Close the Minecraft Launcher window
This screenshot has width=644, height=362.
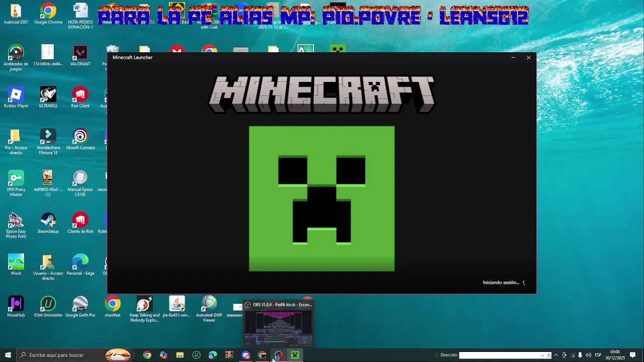(x=528, y=57)
